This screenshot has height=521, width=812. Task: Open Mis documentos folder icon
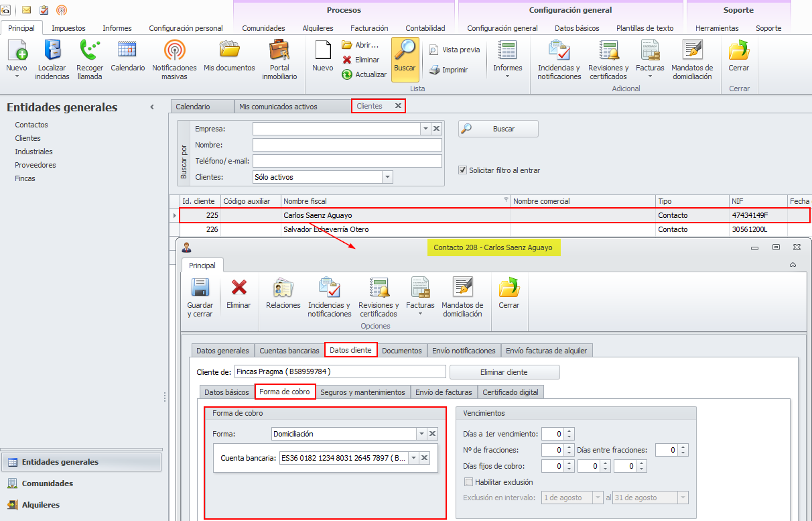pos(229,56)
